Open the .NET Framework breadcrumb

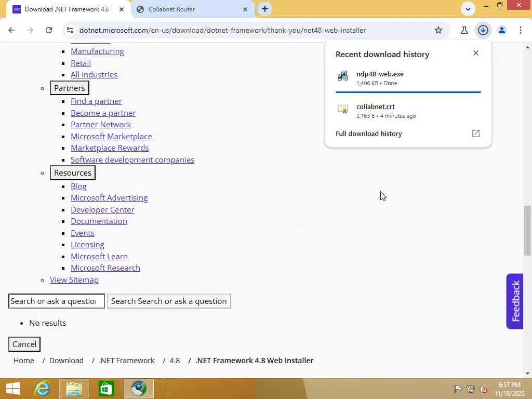(127, 361)
